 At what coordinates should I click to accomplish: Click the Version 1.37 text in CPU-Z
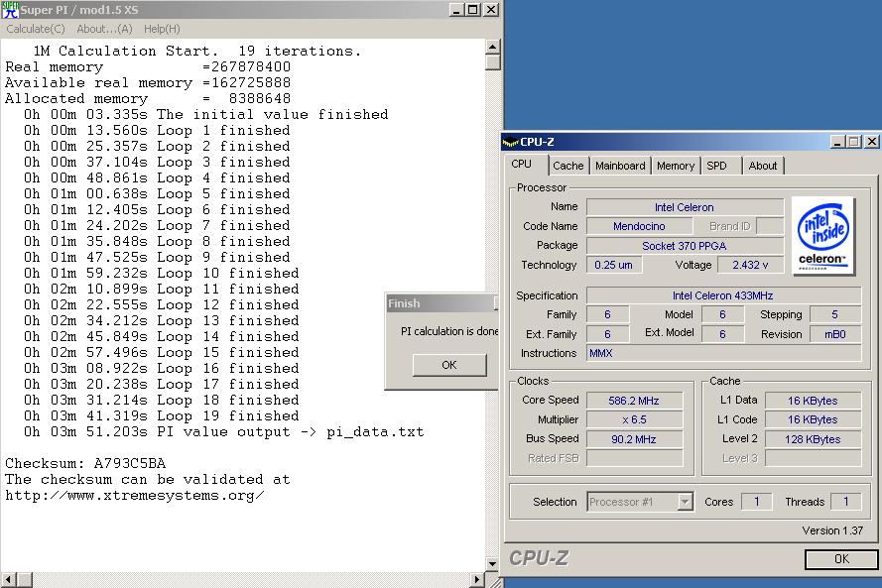(x=832, y=530)
